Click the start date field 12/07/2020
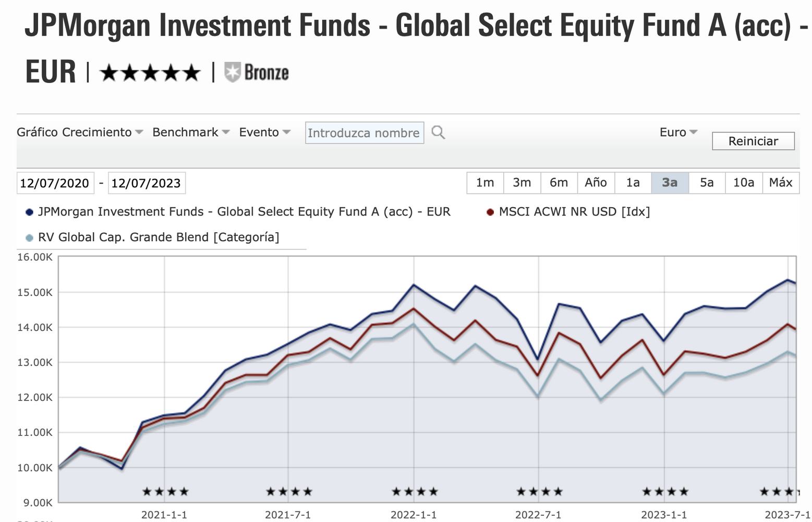The width and height of the screenshot is (812, 522). tap(55, 183)
